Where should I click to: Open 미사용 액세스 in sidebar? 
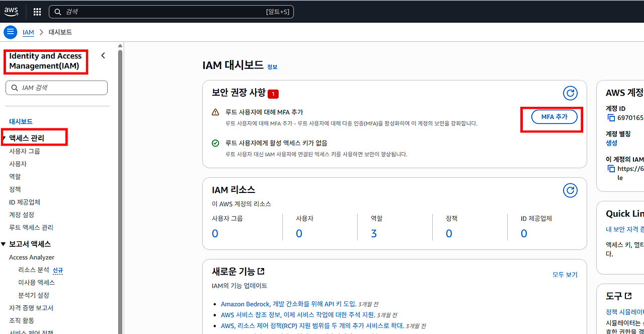(36, 283)
